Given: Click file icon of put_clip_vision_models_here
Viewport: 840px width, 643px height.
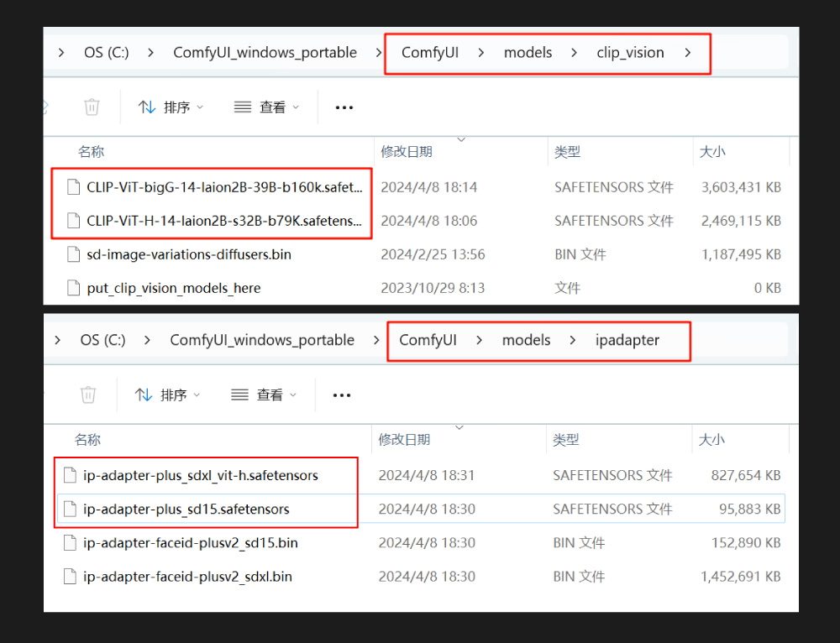Looking at the screenshot, I should click(x=73, y=288).
